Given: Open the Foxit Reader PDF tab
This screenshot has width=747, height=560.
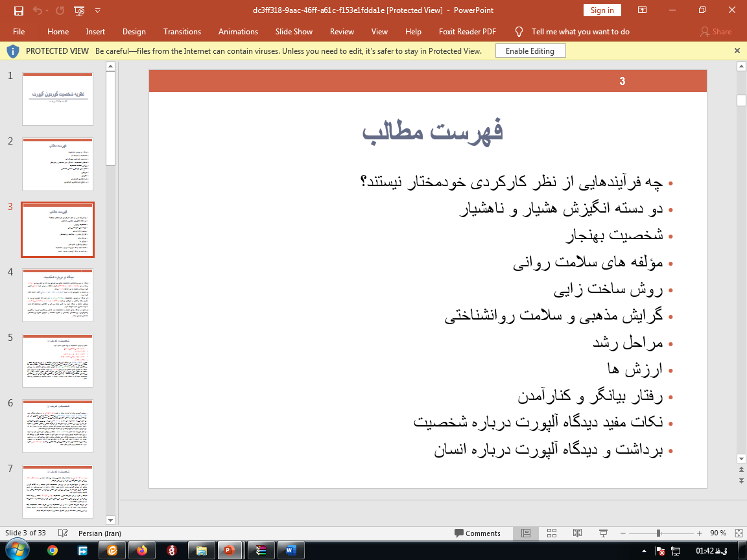Looking at the screenshot, I should click(x=468, y=31).
